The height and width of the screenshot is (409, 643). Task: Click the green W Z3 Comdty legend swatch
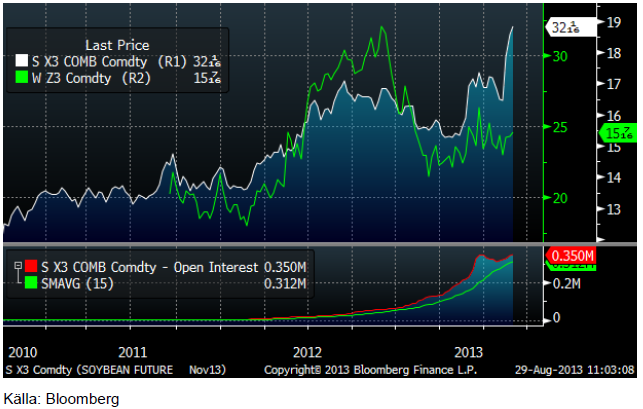pos(21,78)
